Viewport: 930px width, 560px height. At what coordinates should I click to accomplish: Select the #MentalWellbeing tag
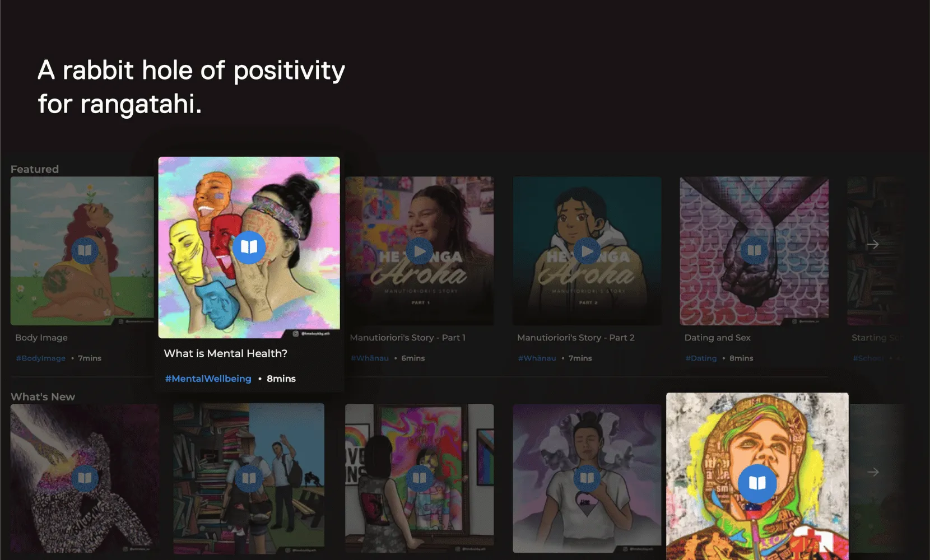point(208,379)
